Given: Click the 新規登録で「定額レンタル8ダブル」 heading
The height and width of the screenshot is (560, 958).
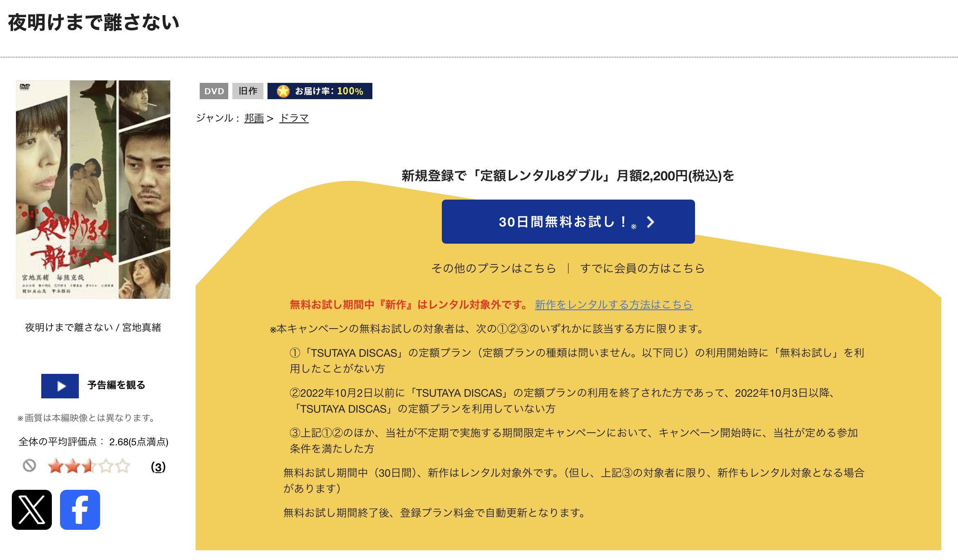Looking at the screenshot, I should coord(568,176).
